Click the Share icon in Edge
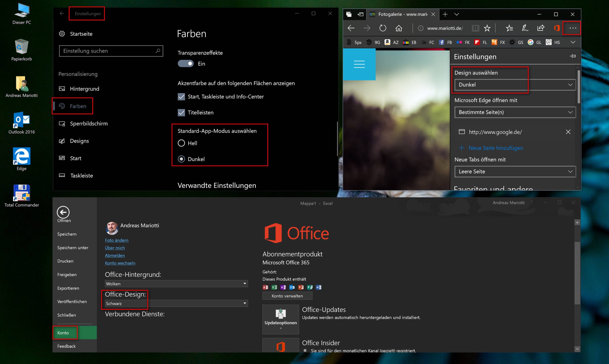 pos(540,28)
